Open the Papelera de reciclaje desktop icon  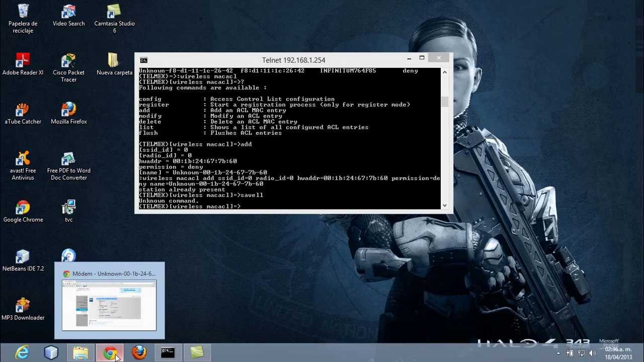coord(23,19)
